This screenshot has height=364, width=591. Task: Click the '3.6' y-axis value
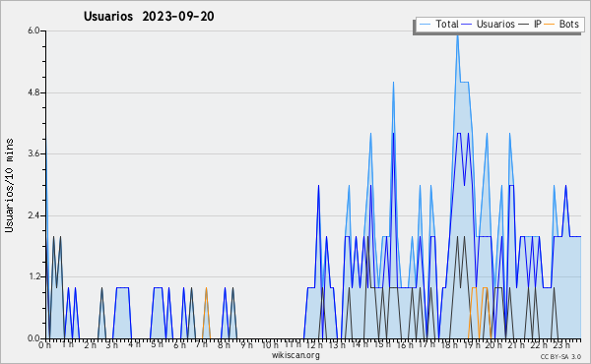33,153
